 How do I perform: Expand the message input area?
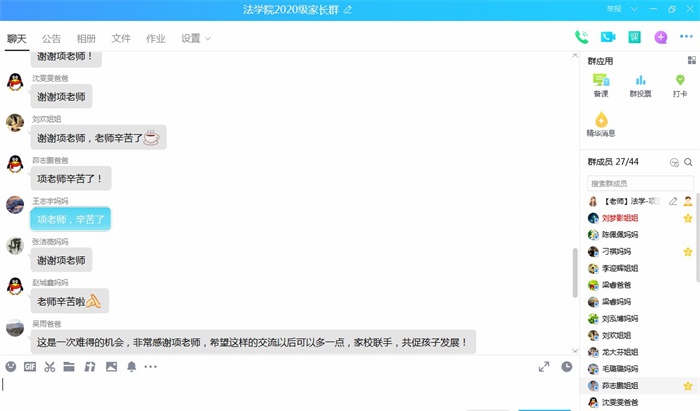pos(544,367)
